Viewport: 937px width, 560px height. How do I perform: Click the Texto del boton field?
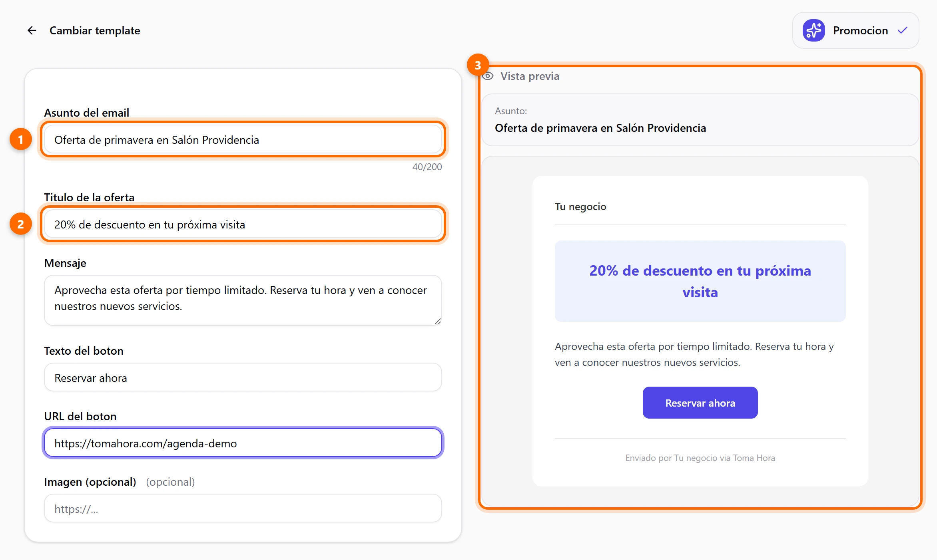pos(243,377)
